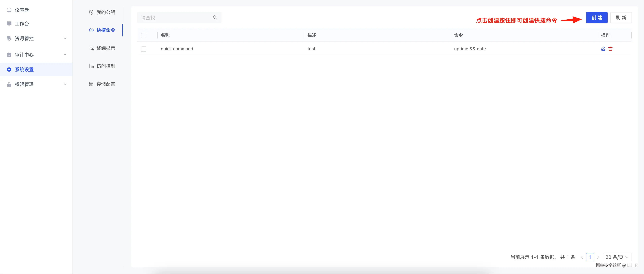Open 工作台 workbench from the sidebar
Image resolution: width=644 pixels, height=274 pixels.
pyautogui.click(x=22, y=24)
